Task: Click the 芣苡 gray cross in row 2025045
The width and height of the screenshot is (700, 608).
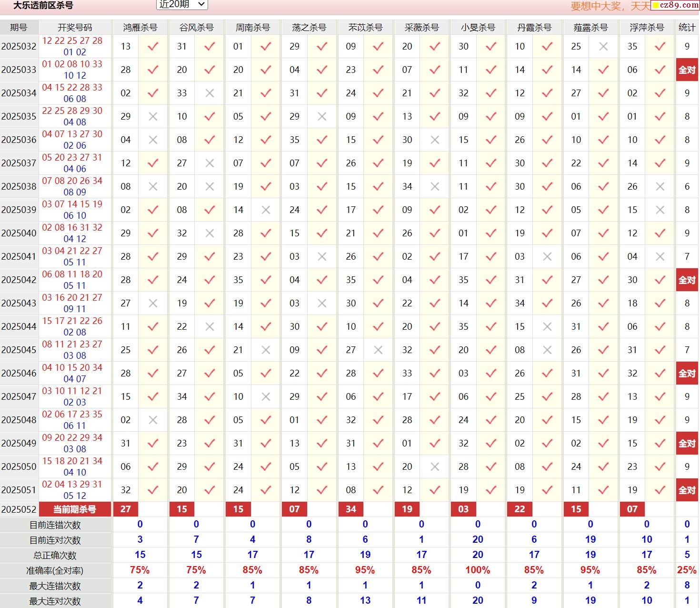Action: point(378,350)
